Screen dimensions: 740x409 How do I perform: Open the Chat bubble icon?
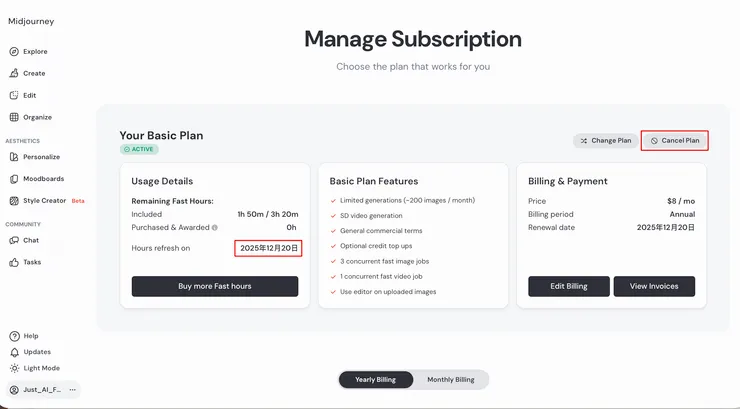14,240
